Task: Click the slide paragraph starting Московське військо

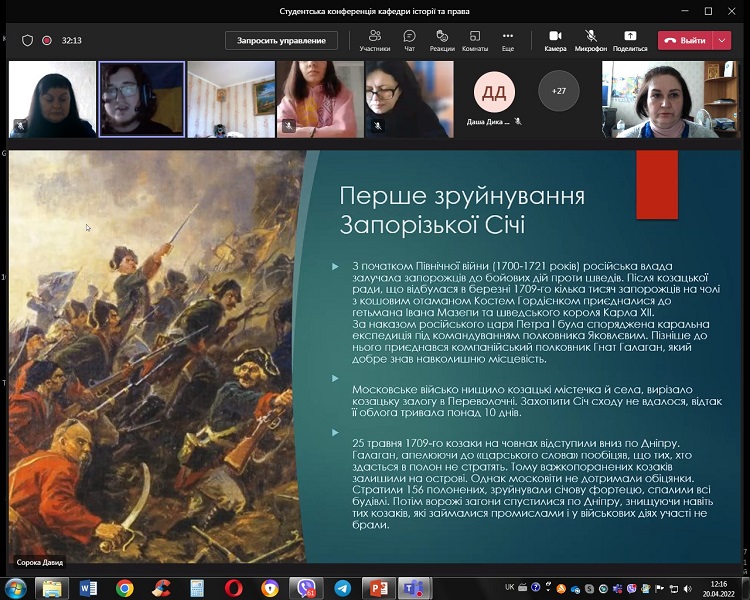Action: (536, 401)
